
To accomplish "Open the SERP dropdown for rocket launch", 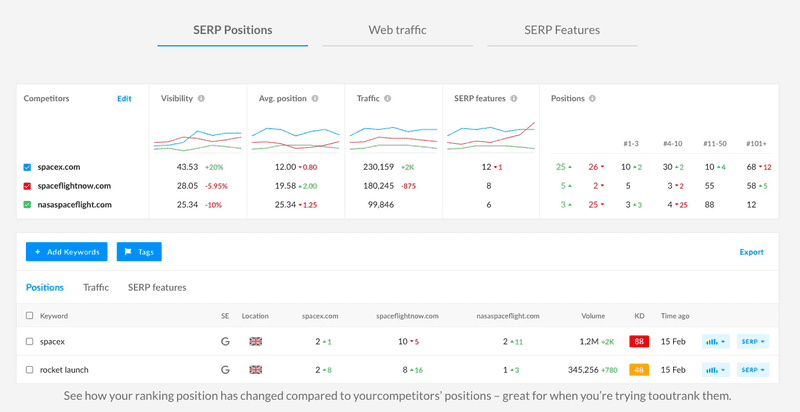I will point(753,369).
